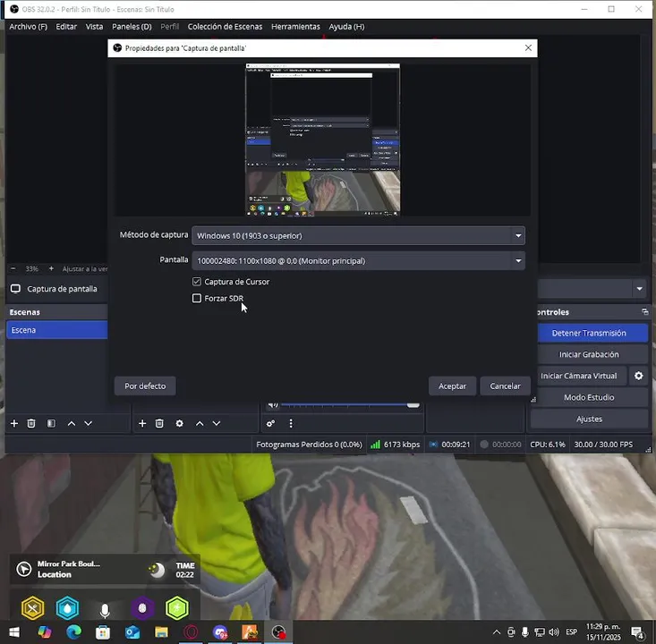Open the Archivo (F) menu
This screenshot has height=644, width=656.
click(x=28, y=26)
